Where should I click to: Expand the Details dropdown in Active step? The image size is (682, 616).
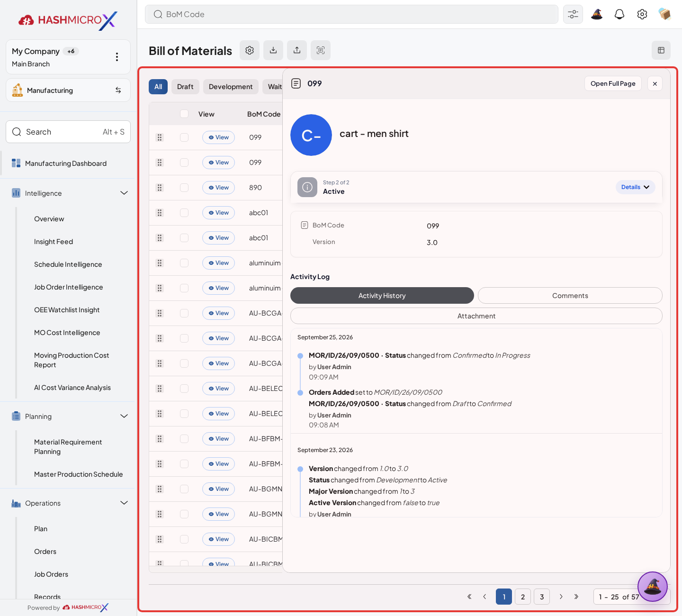coord(635,187)
